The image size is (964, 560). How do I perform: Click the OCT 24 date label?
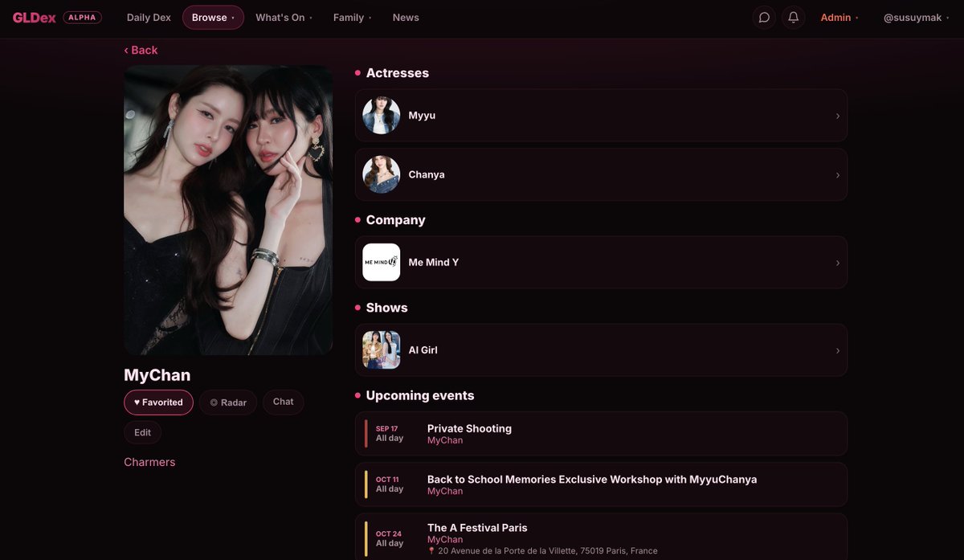click(389, 534)
